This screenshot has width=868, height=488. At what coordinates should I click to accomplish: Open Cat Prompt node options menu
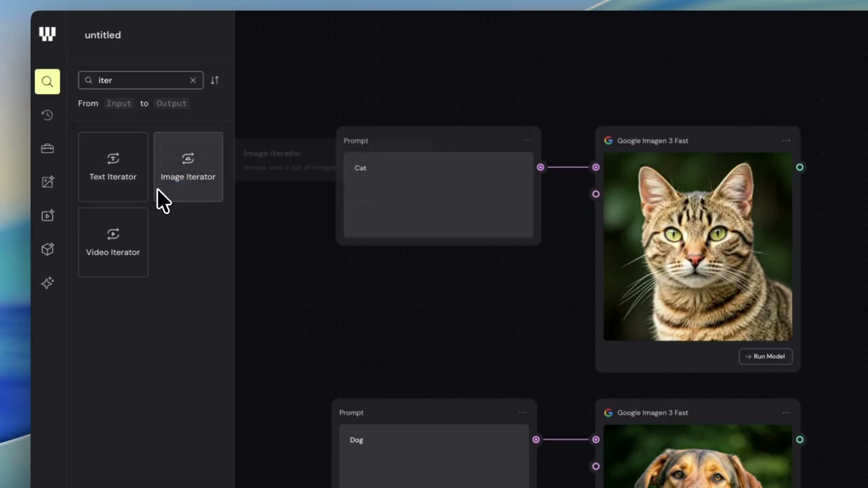pos(527,140)
